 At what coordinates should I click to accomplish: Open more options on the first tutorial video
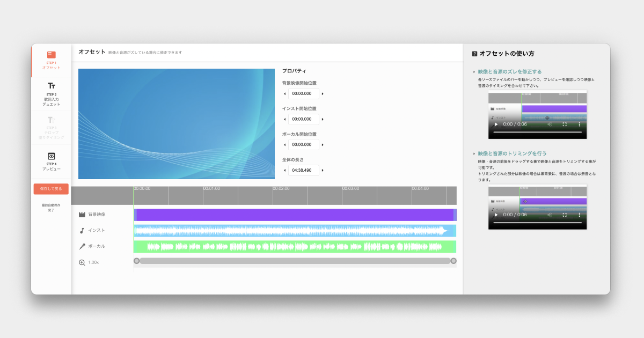(579, 124)
